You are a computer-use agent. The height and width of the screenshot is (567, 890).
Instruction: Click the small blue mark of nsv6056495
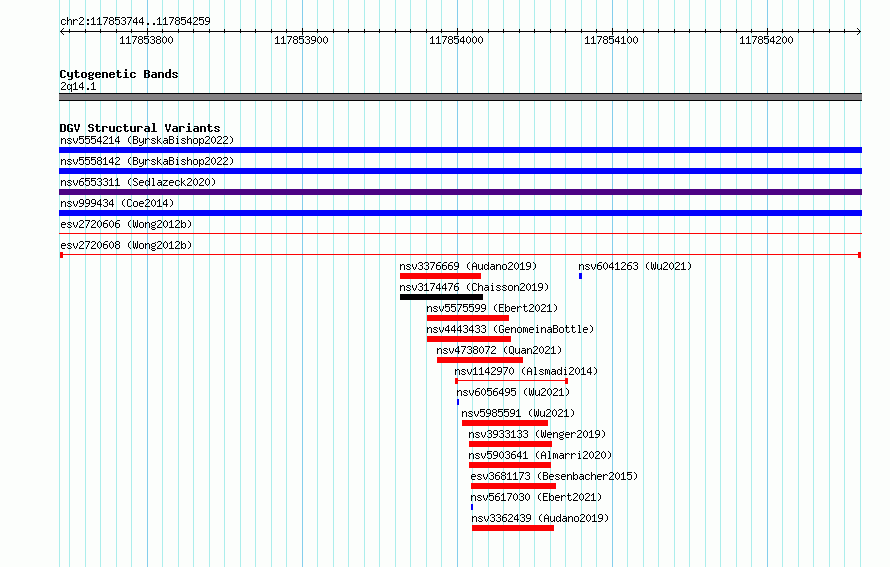[458, 402]
